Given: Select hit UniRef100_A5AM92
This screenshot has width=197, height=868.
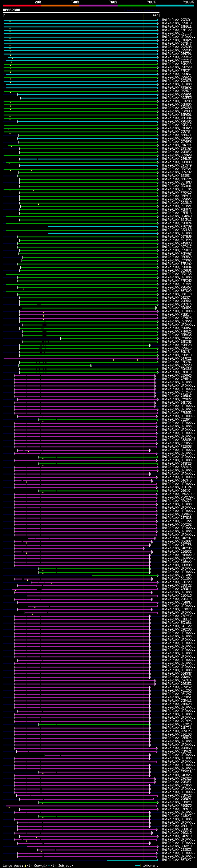Looking at the screenshot, I should coord(177,308).
